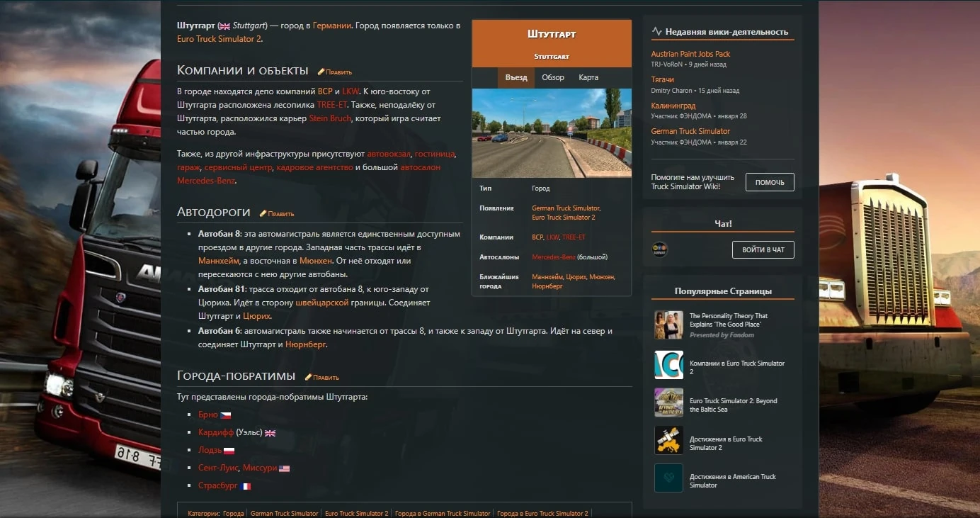Open the Кардифф sister city link
Screen dimensions: 980x518
pos(216,432)
